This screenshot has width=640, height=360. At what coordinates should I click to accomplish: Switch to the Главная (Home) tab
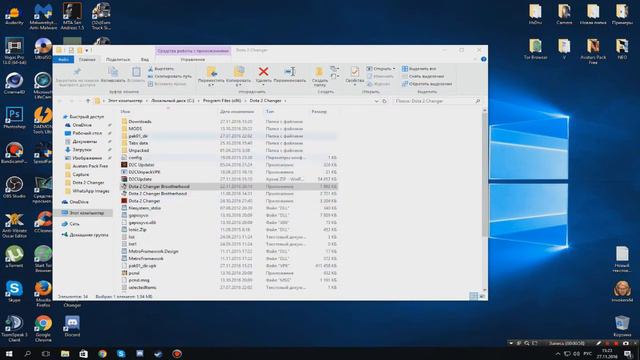tap(87, 60)
